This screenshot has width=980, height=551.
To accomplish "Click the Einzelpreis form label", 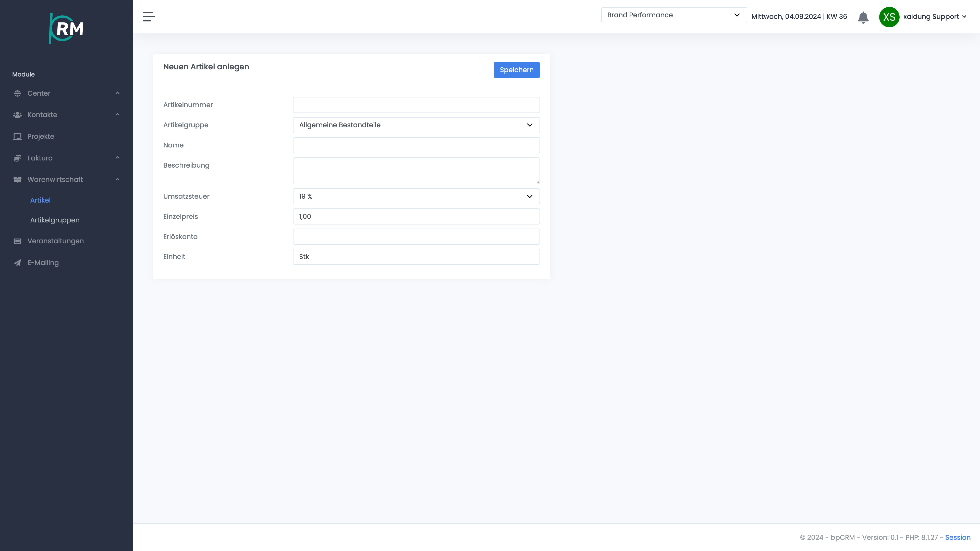I will click(x=181, y=217).
